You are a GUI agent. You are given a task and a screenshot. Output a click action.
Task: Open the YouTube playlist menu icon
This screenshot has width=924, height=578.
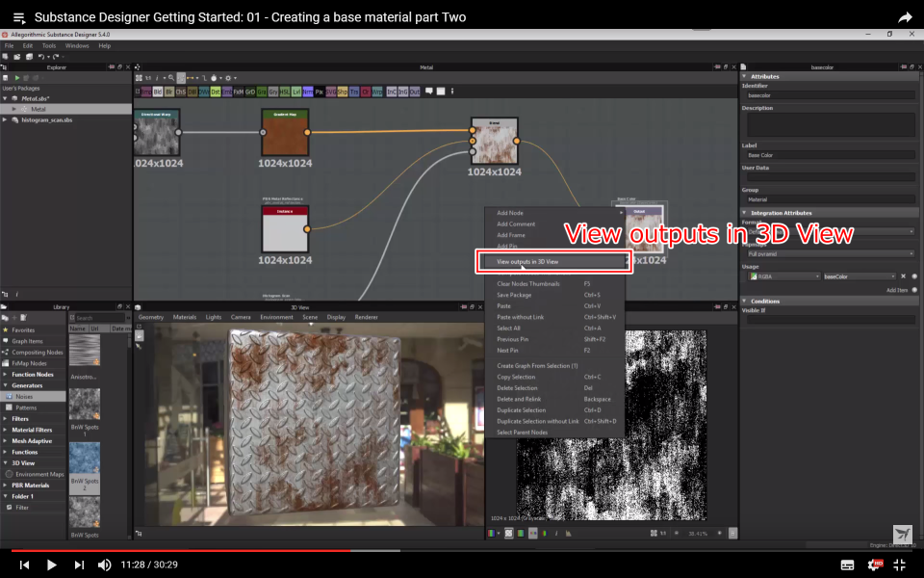(19, 18)
